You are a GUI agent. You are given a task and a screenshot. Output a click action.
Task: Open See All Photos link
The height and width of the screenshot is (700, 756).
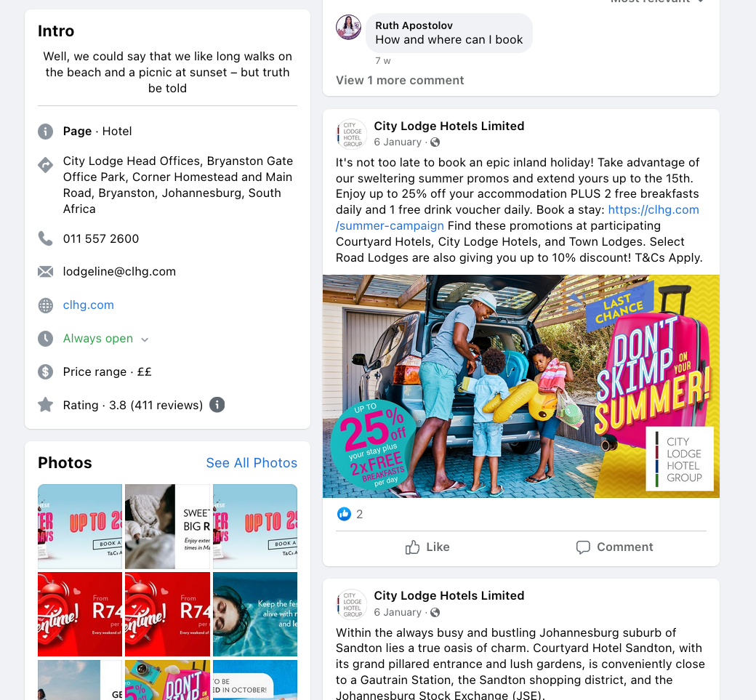click(x=252, y=463)
